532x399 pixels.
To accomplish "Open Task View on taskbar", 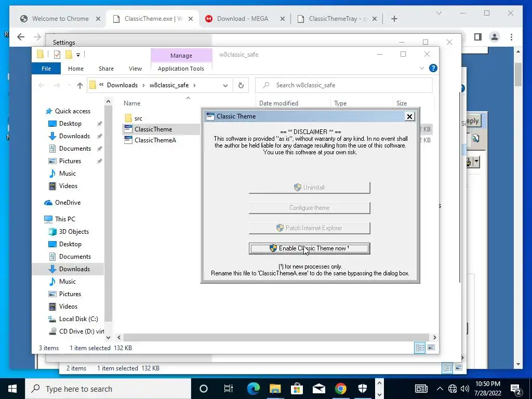I will pos(229,389).
